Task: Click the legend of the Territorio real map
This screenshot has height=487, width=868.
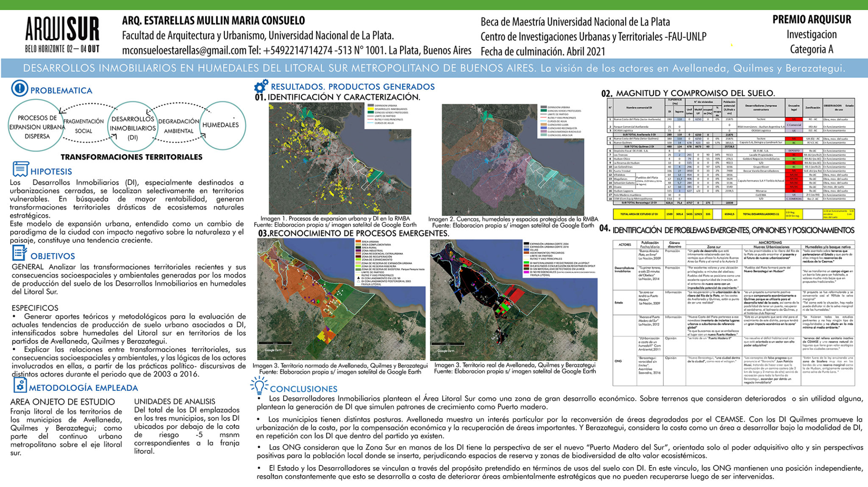Action: click(559, 259)
